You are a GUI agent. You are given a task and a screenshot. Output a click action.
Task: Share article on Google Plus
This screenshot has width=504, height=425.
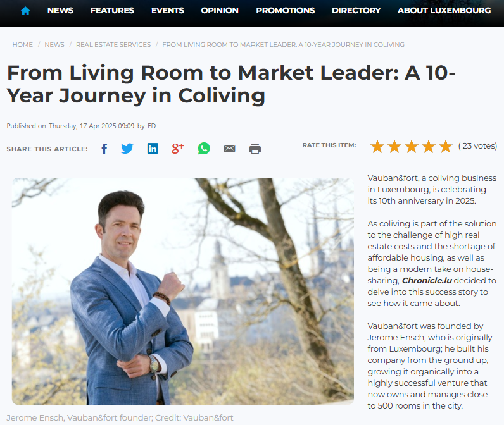178,149
